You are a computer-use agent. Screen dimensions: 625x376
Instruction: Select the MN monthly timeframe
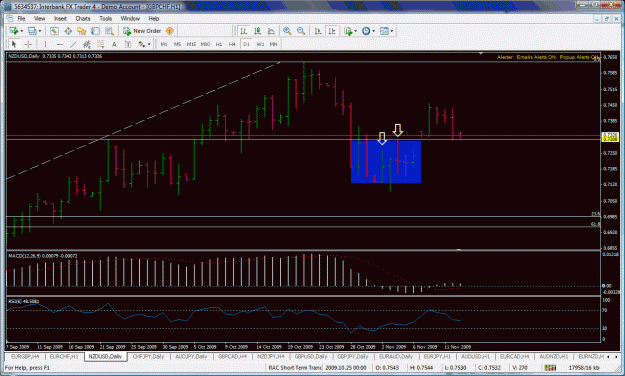pyautogui.click(x=273, y=44)
